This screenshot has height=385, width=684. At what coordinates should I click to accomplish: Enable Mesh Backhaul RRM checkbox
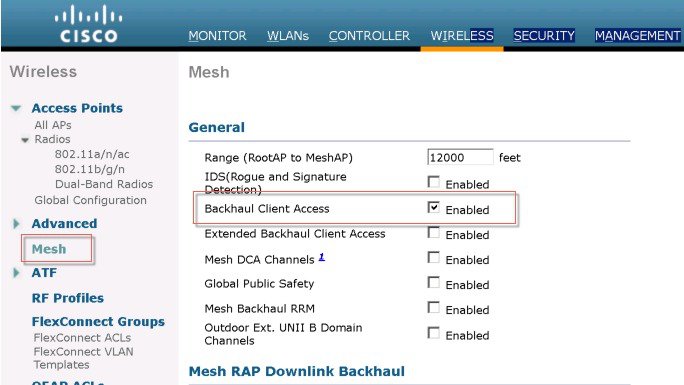(x=433, y=307)
